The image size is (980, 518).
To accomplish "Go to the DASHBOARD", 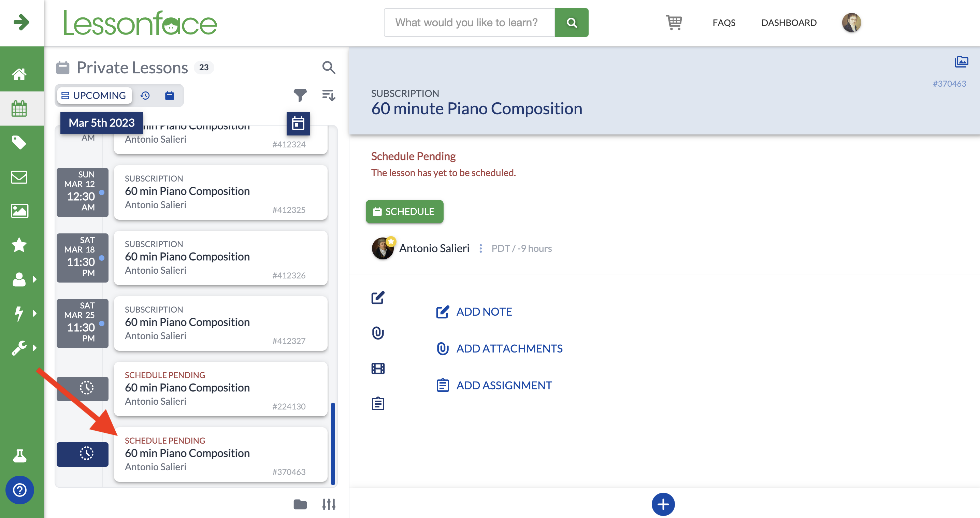I will (789, 23).
